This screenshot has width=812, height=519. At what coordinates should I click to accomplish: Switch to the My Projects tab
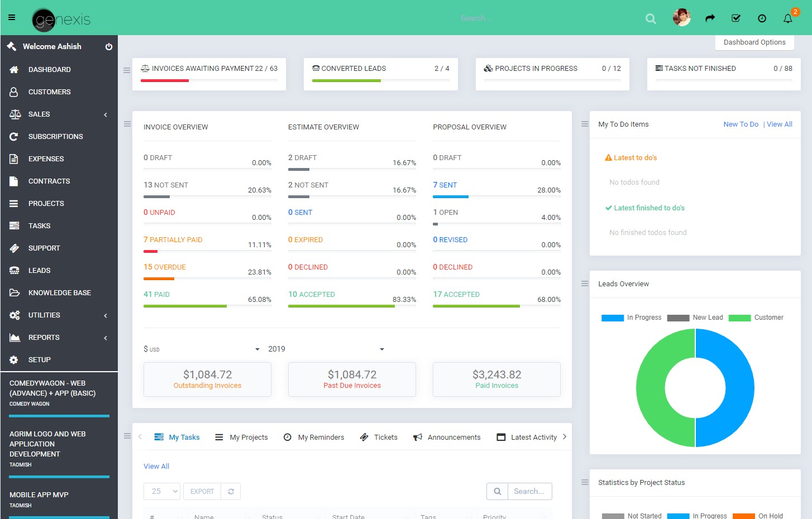click(x=242, y=438)
